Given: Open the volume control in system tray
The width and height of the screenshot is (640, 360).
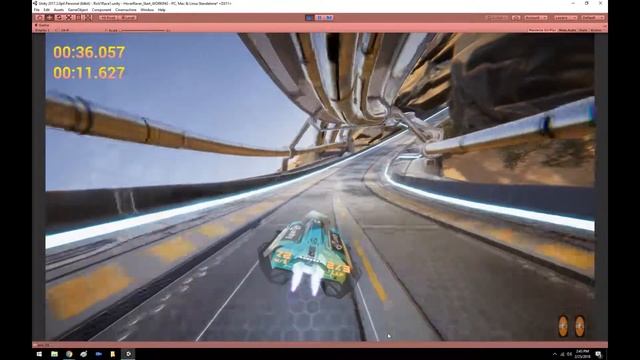Looking at the screenshot, I should (x=569, y=354).
